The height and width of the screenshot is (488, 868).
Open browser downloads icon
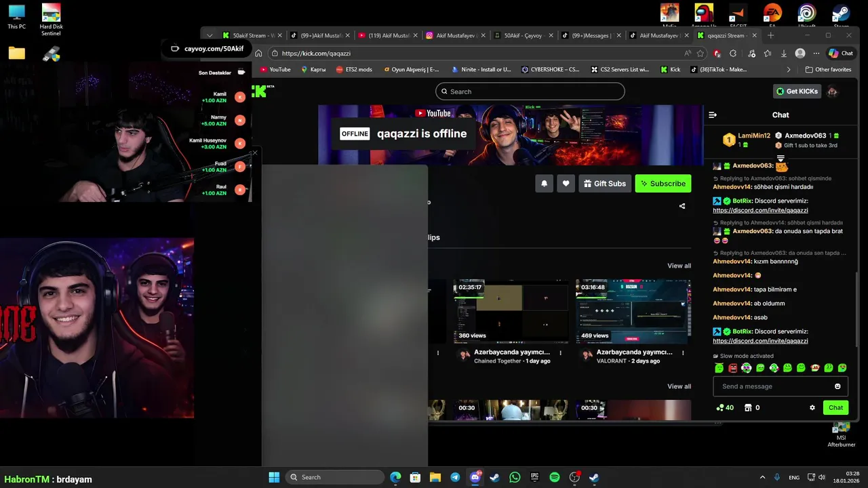click(x=783, y=54)
